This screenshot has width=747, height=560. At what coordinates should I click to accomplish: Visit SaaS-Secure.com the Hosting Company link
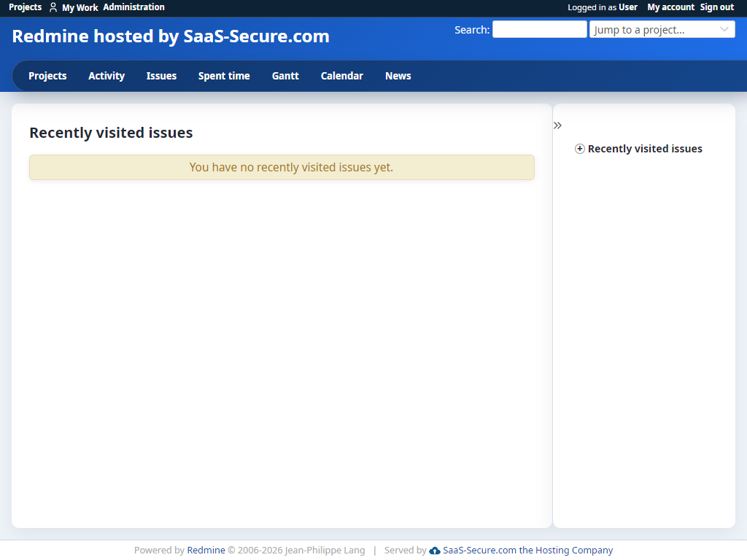tap(528, 550)
